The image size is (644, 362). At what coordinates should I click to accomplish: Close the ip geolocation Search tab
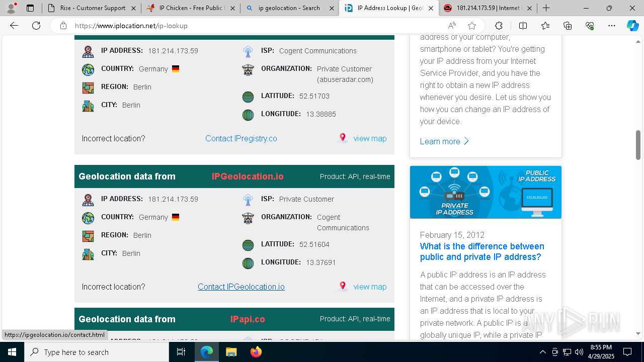(332, 8)
